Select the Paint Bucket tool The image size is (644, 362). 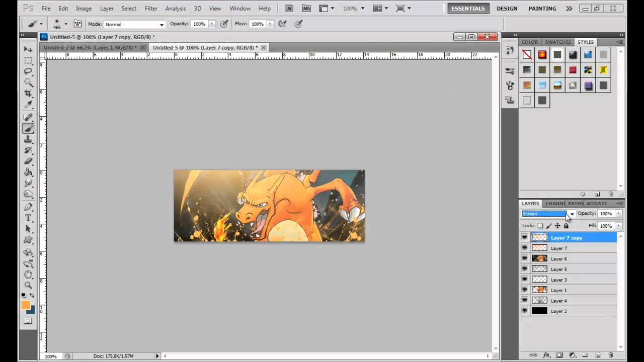pos(28,172)
